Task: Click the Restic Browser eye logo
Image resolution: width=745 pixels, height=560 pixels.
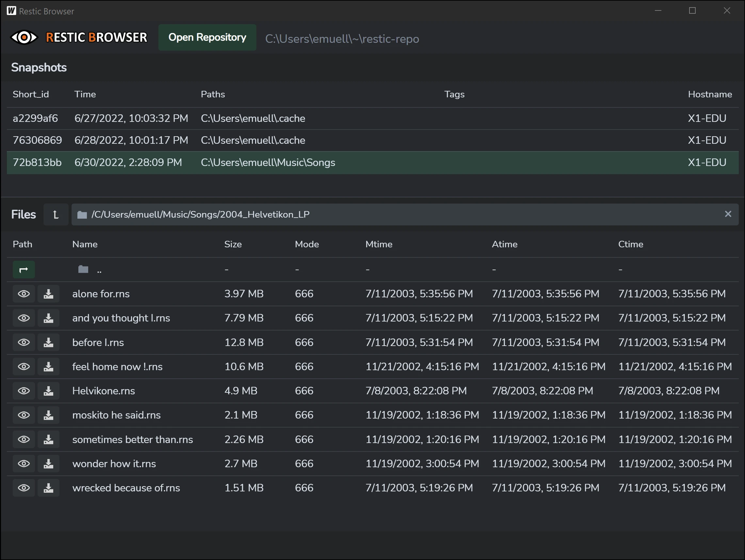Action: (x=24, y=37)
